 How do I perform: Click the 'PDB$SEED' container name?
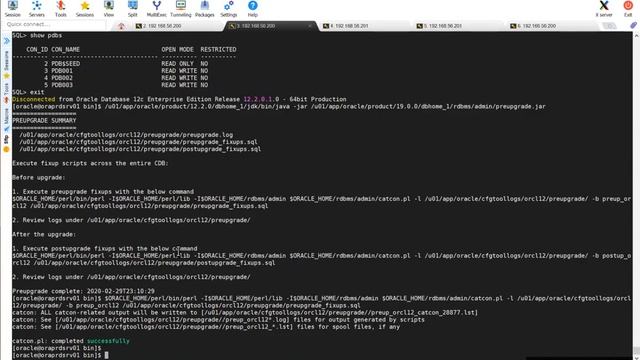click(x=65, y=64)
